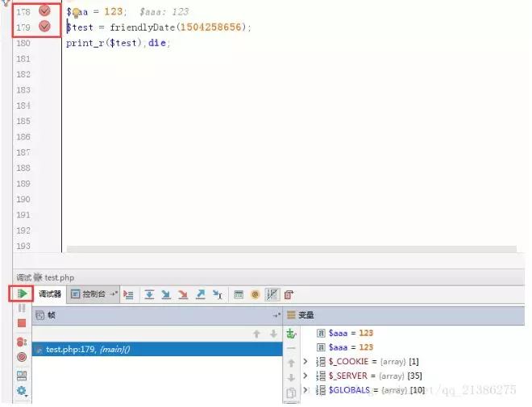This screenshot has width=532, height=407.
Task: Click the lightbulb intention icon on line 178
Action: point(75,13)
